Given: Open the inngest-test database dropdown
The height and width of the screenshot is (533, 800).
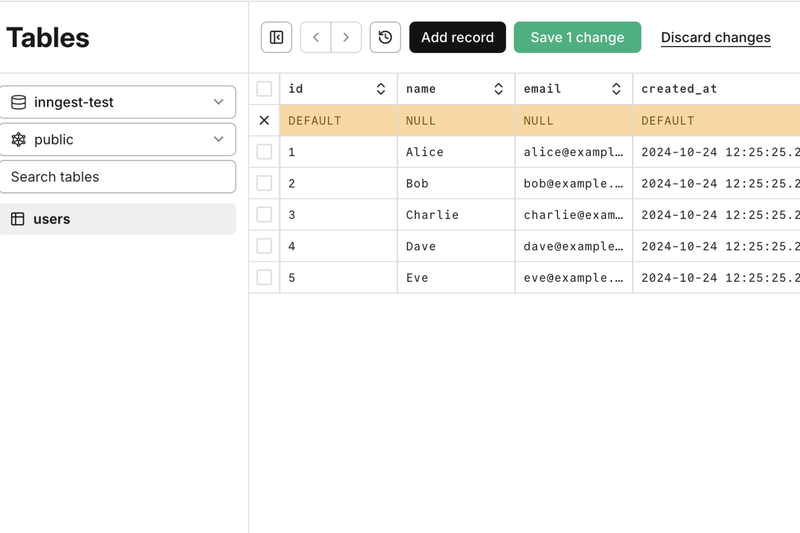Looking at the screenshot, I should click(x=117, y=102).
